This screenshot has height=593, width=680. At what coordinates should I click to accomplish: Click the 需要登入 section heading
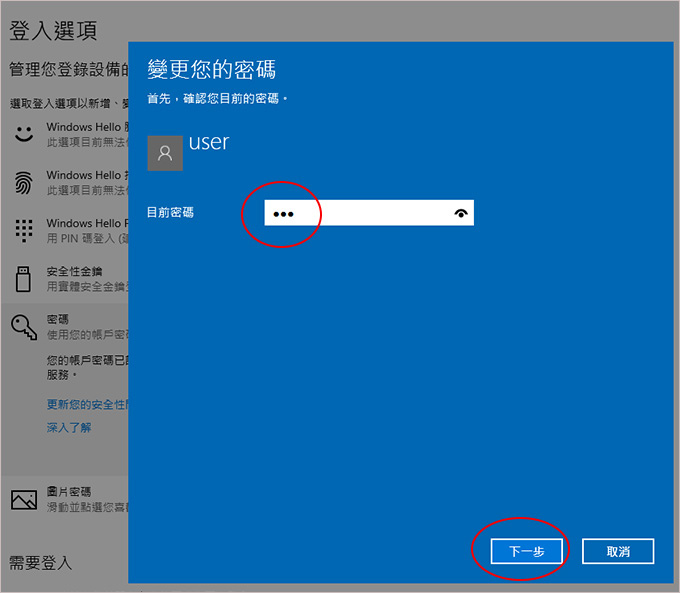coord(40,563)
